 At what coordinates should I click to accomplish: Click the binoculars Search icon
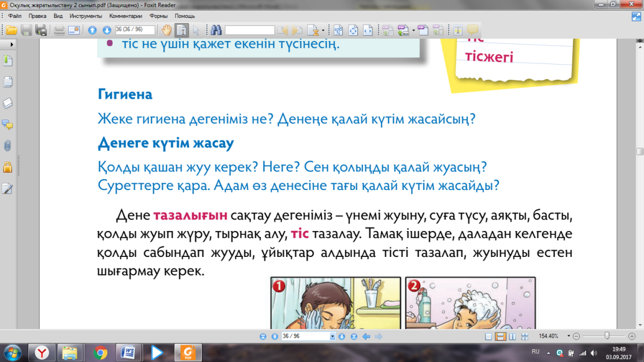[x=216, y=30]
